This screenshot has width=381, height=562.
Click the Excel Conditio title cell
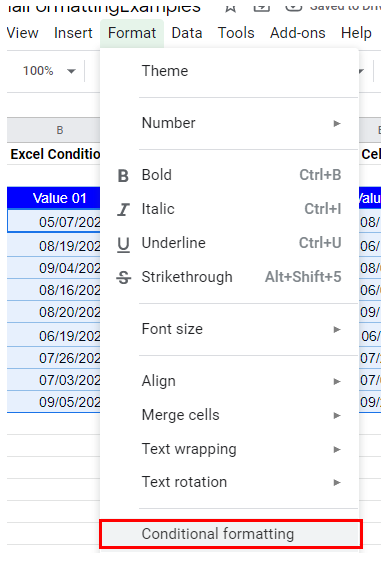point(53,154)
